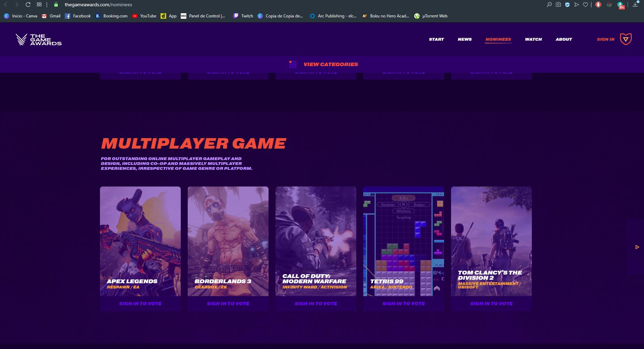644x349 pixels.
Task: Select the Borderlands 3 nominee card
Action: (228, 241)
